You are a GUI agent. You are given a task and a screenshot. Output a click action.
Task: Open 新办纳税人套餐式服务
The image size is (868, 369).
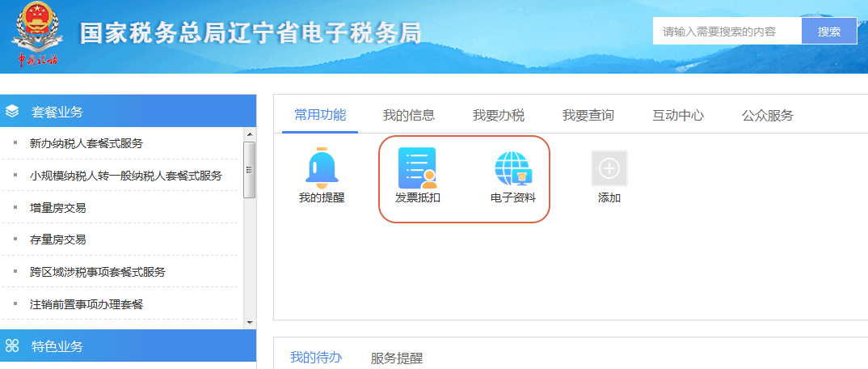coord(86,143)
